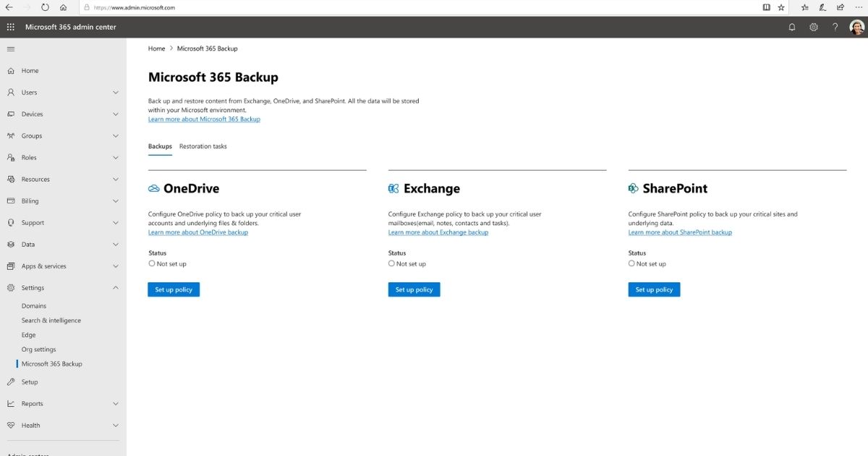
Task: Open the user profile avatar
Action: [856, 27]
